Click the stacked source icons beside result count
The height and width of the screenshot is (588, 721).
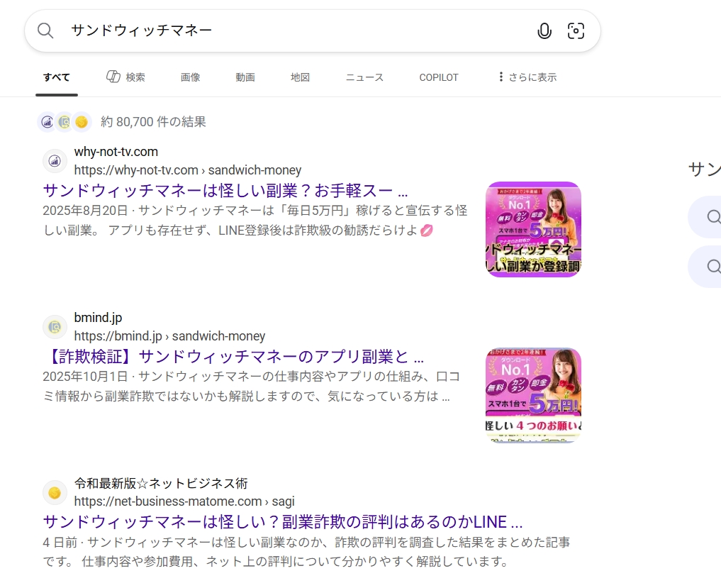coord(65,122)
